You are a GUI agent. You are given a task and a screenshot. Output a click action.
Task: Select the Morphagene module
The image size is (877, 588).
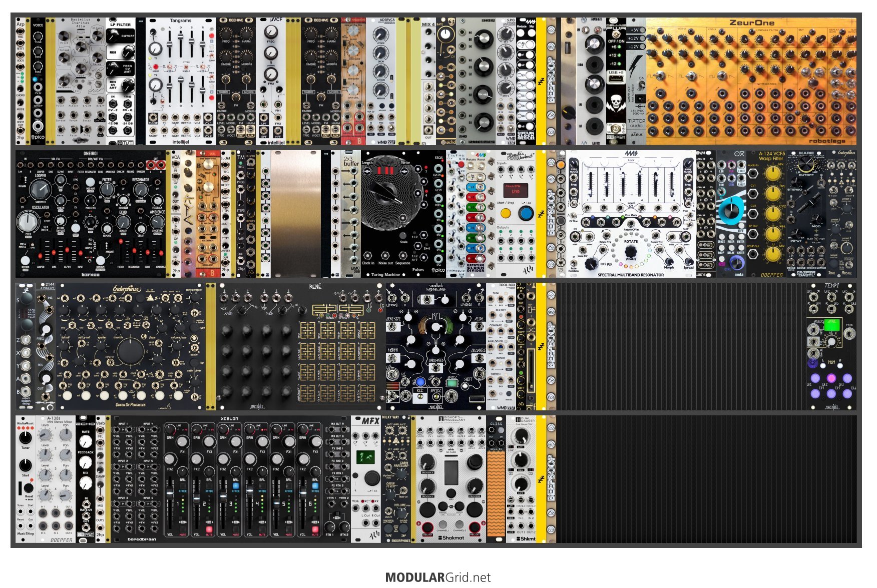pos(436,346)
